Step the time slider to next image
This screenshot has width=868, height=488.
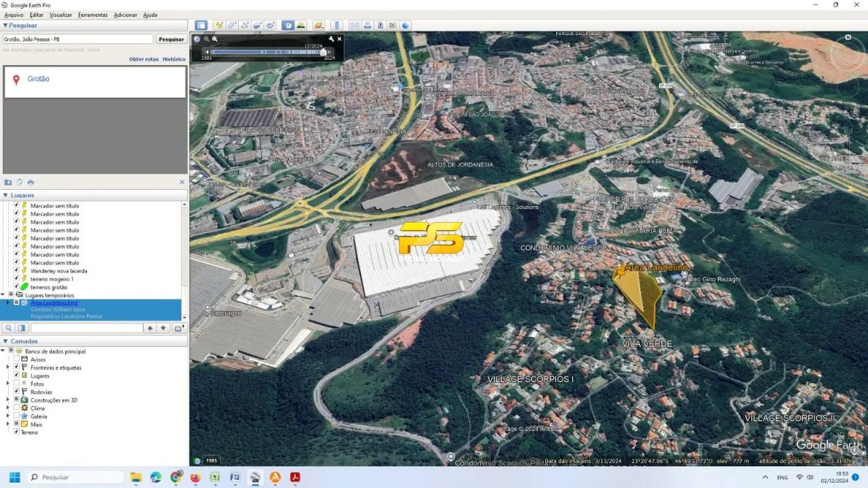[330, 52]
